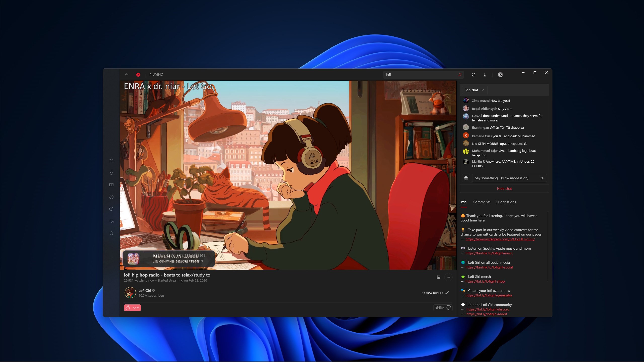
Task: Open Liked videos thumbs-up sidebar icon
Action: (111, 233)
